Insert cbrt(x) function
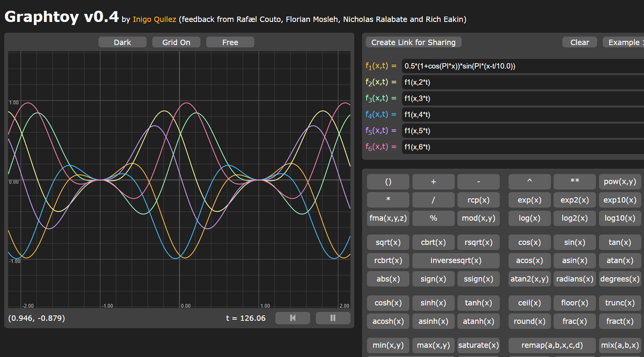The width and height of the screenshot is (644, 357). pyautogui.click(x=433, y=242)
